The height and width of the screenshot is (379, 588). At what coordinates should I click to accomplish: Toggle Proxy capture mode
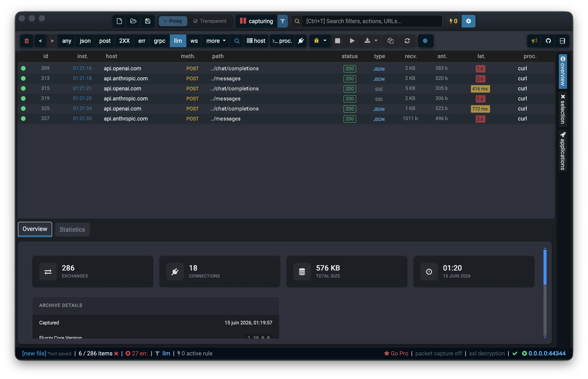(x=173, y=21)
